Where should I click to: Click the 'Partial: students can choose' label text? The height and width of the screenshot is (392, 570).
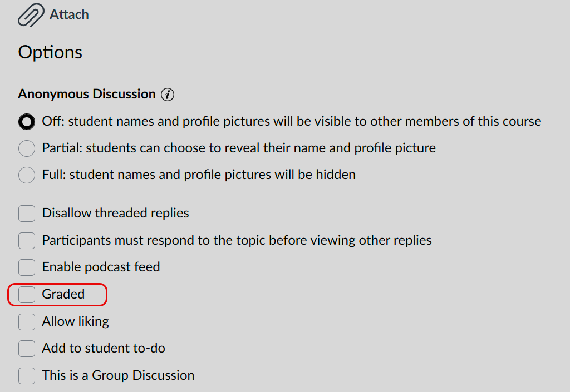239,148
